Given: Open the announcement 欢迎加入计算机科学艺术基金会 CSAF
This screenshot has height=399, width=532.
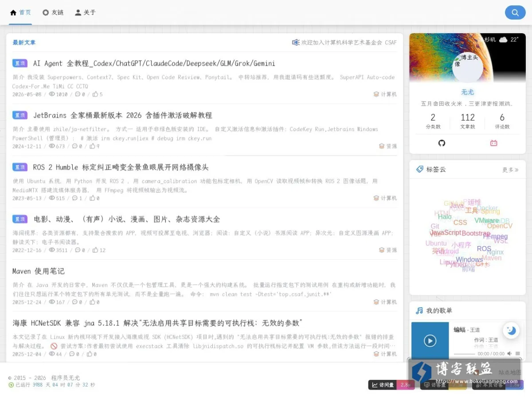Looking at the screenshot, I should (x=349, y=43).
